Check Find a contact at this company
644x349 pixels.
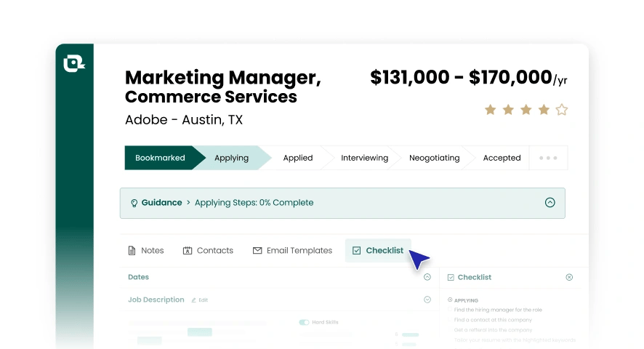pos(450,320)
